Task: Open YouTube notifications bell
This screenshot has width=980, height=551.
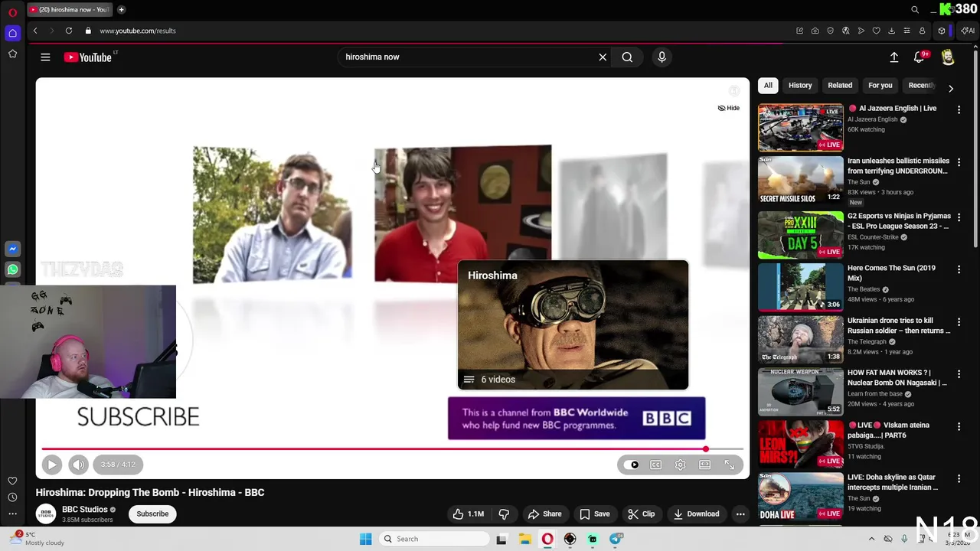Action: click(920, 57)
